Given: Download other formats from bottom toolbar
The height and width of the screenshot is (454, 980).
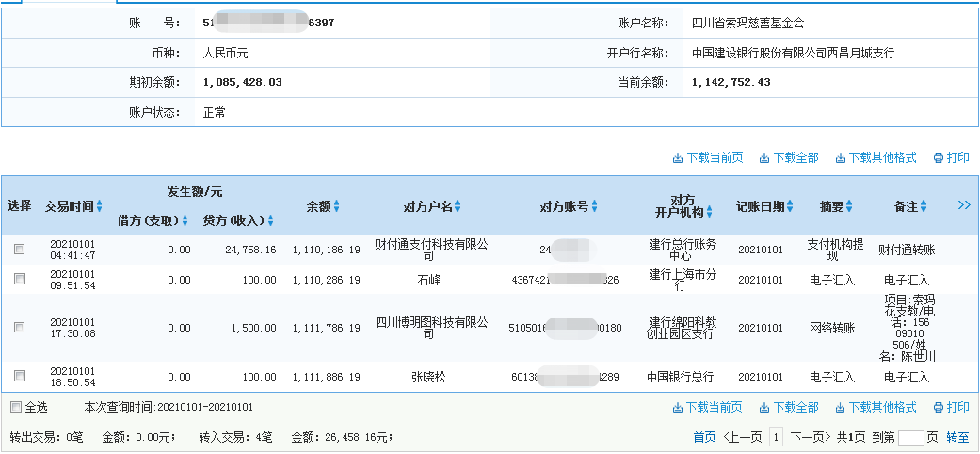Looking at the screenshot, I should point(876,407).
